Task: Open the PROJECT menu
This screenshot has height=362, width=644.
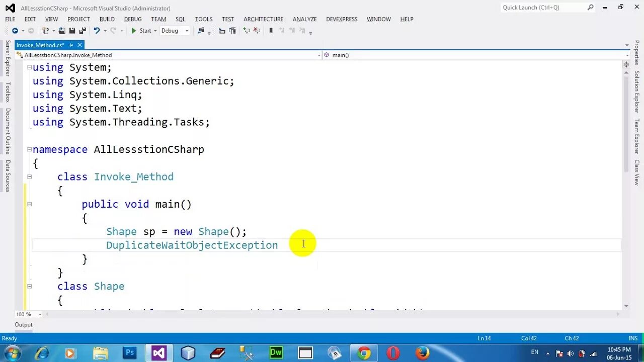Action: 78,19
